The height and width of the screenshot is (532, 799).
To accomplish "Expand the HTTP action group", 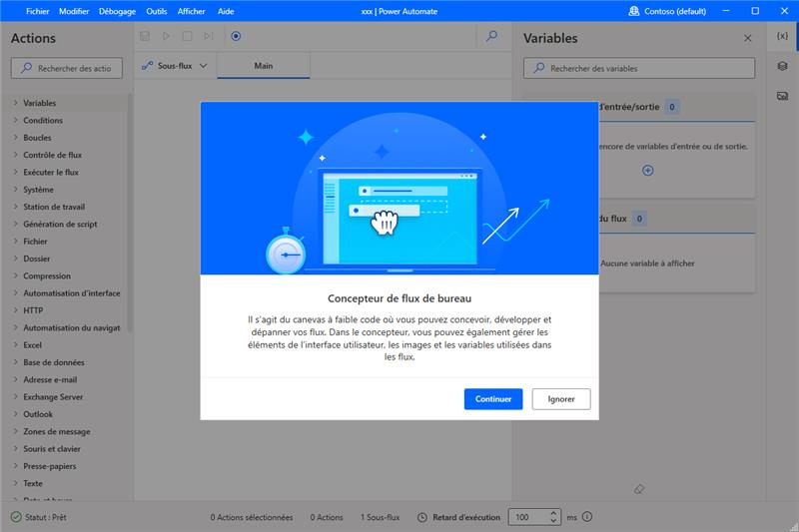I will point(65,310).
